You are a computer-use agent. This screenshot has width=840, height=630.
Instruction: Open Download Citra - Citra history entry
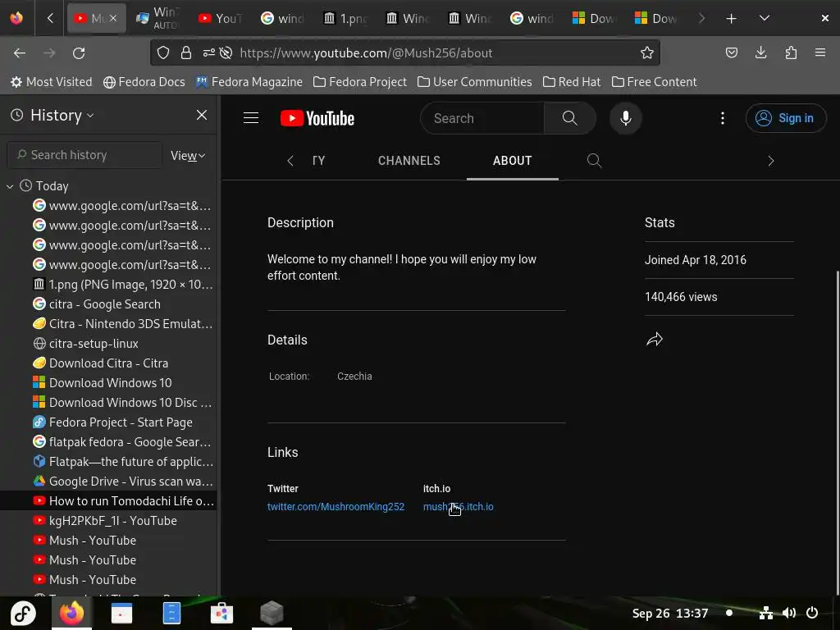coord(109,363)
